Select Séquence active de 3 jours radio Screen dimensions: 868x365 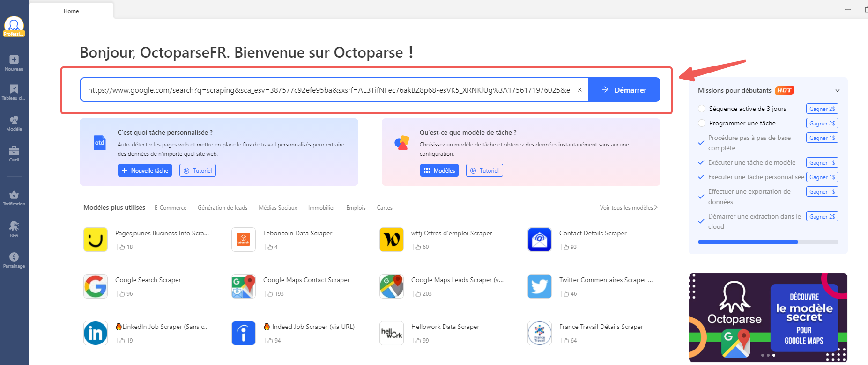point(702,109)
